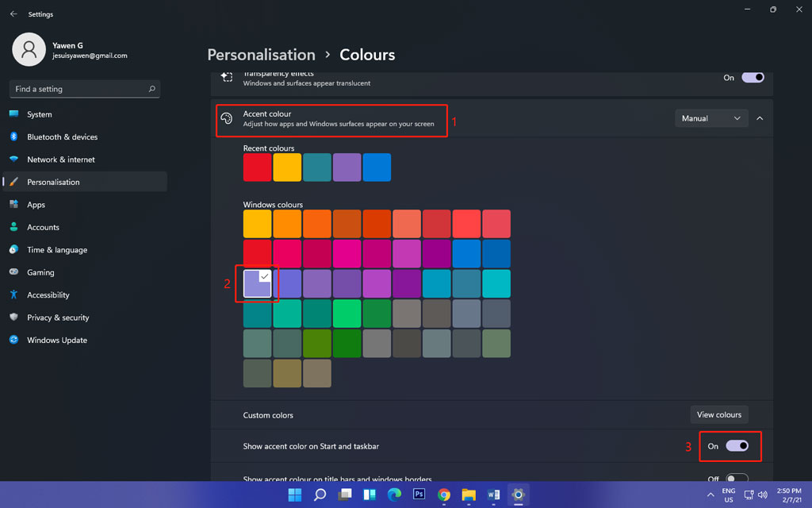Image resolution: width=812 pixels, height=508 pixels.
Task: Enable accent colour on title bars and borders
Action: pos(737,477)
